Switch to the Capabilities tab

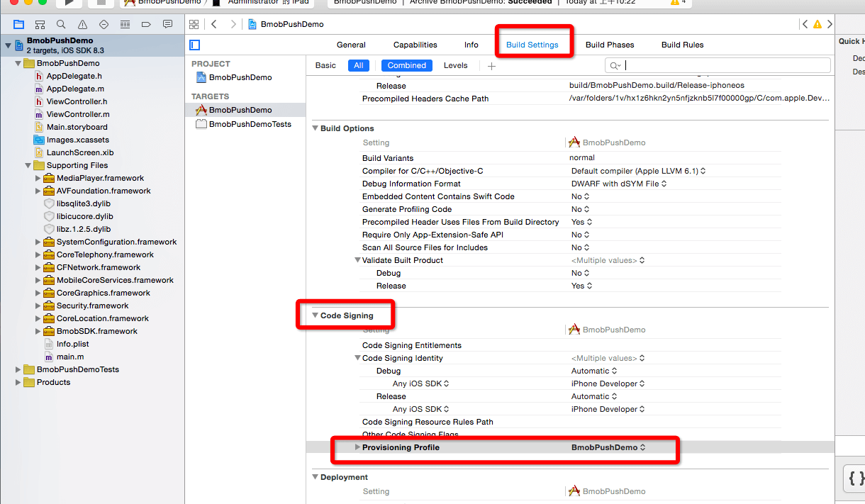point(415,45)
